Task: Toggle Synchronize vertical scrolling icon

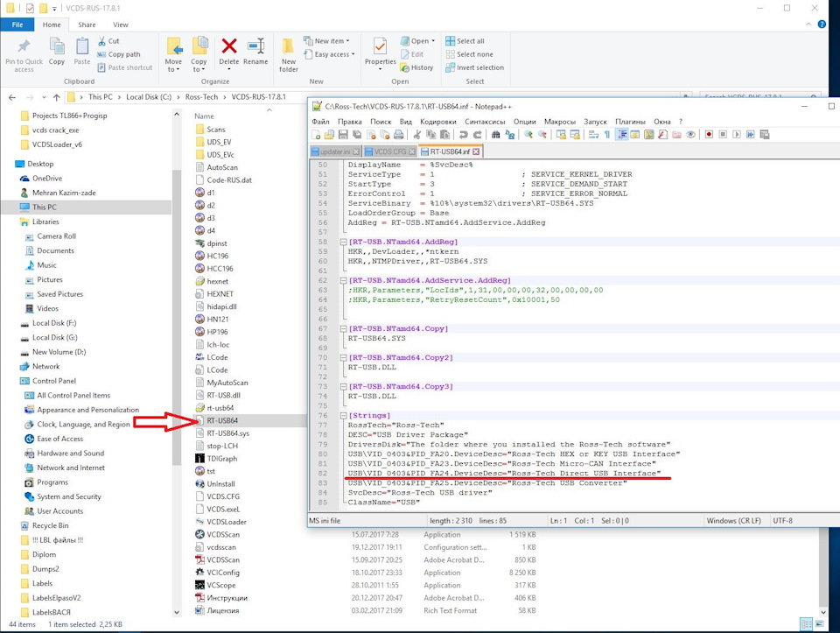Action: pyautogui.click(x=562, y=135)
